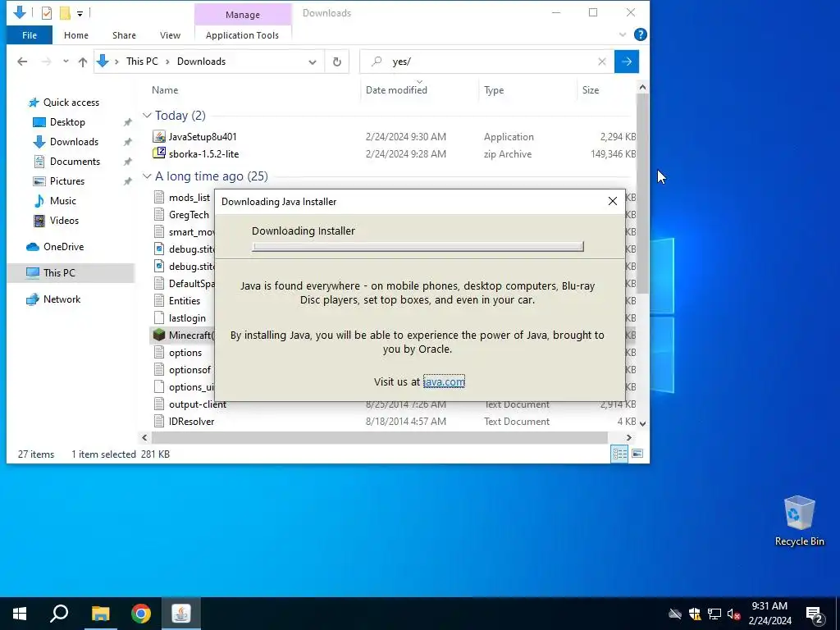The height and width of the screenshot is (630, 840).
Task: Select the Minecraft application icon
Action: [x=159, y=336]
